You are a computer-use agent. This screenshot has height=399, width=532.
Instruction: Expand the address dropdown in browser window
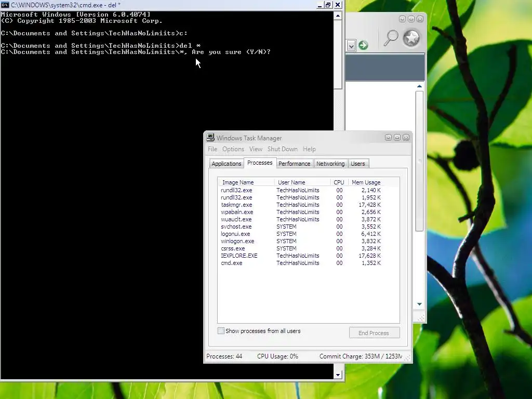tap(351, 46)
